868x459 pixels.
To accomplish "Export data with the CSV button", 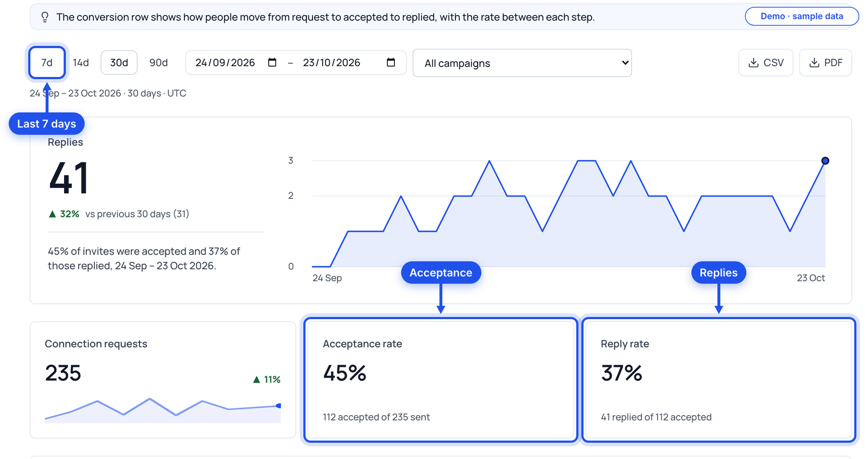I will coord(765,63).
